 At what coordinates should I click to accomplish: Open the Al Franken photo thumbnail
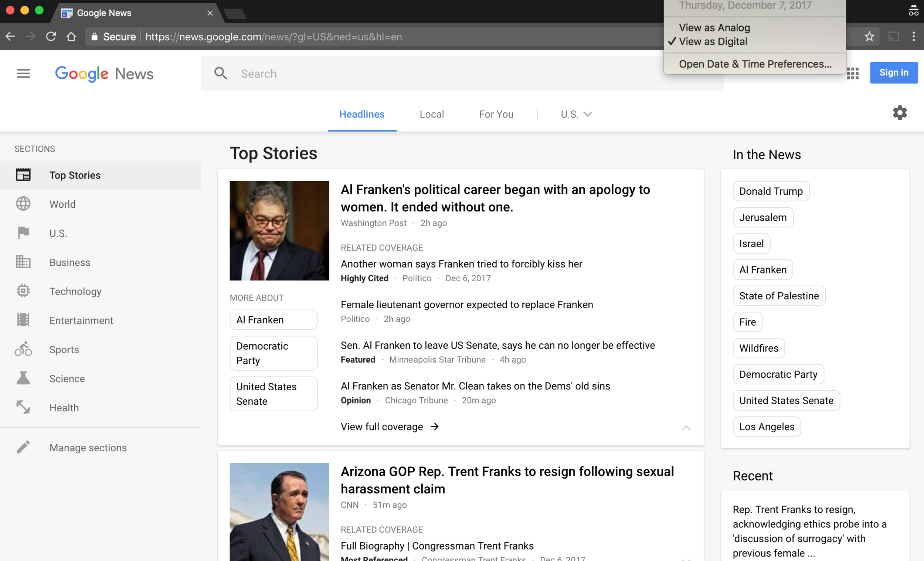pos(279,231)
